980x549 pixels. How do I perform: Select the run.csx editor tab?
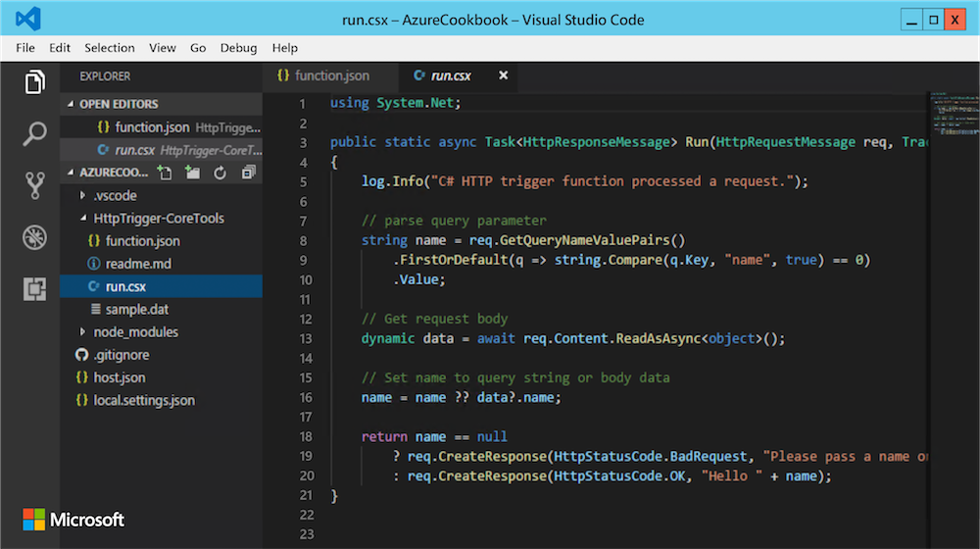458,75
